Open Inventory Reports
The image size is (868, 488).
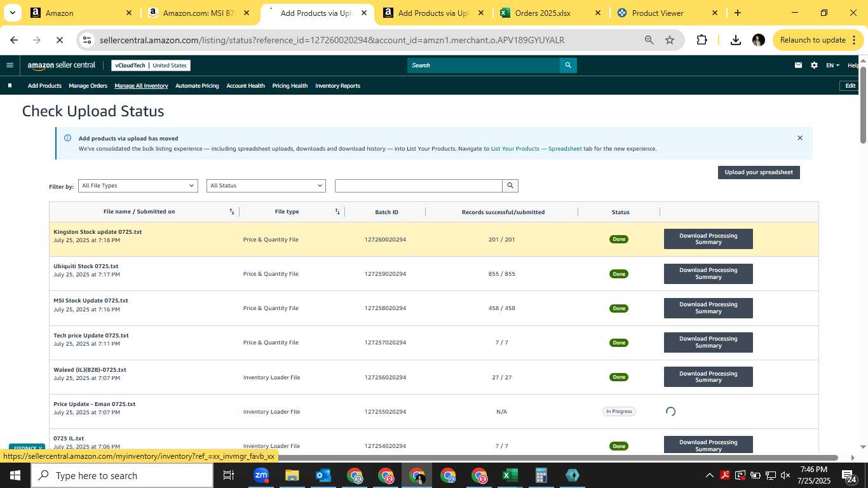(337, 86)
